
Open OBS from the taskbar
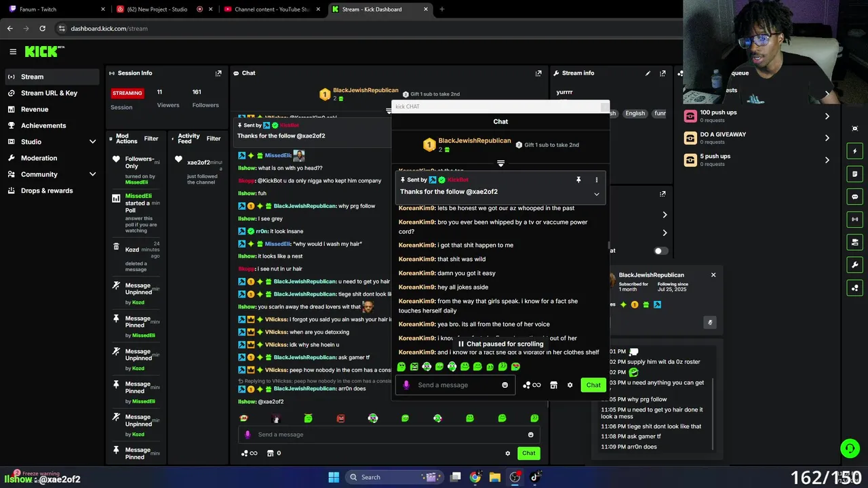coord(515,477)
